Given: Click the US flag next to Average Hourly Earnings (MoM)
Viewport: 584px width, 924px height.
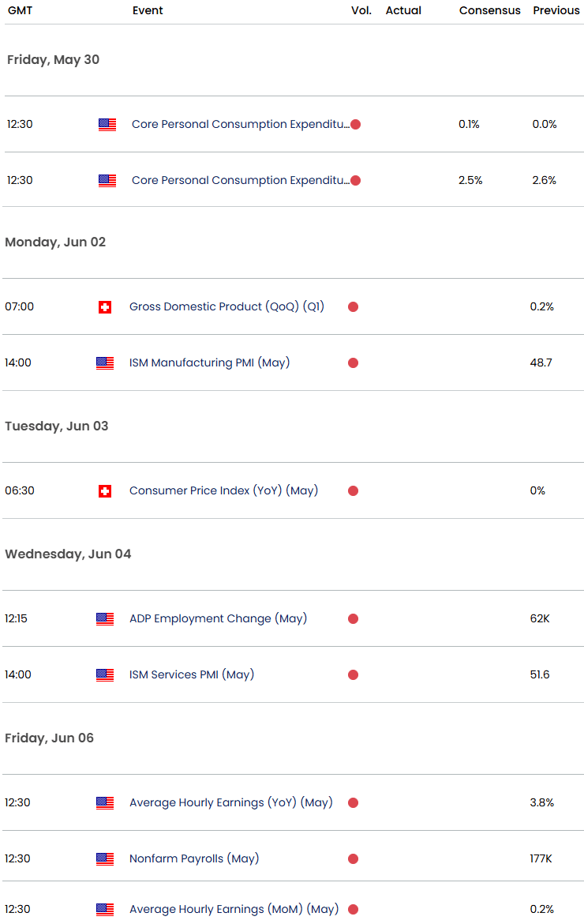Looking at the screenshot, I should pyautogui.click(x=105, y=909).
